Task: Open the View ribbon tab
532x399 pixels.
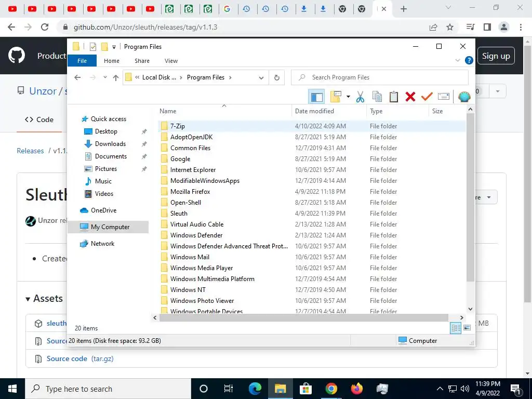Action: tap(171, 61)
